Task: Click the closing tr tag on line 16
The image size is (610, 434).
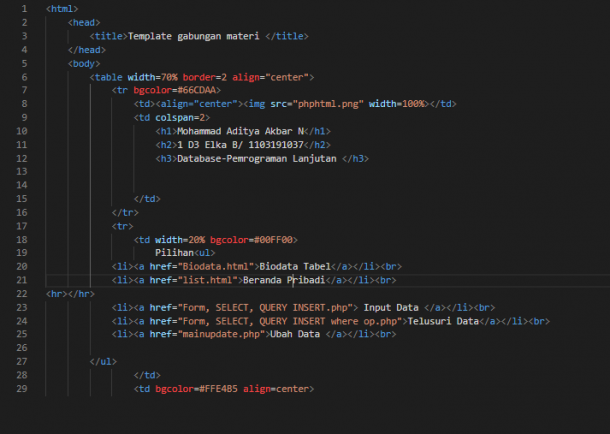Action: [x=125, y=213]
